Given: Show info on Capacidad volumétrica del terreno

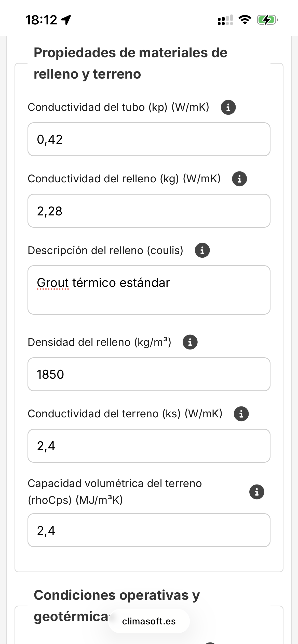Looking at the screenshot, I should tap(256, 492).
